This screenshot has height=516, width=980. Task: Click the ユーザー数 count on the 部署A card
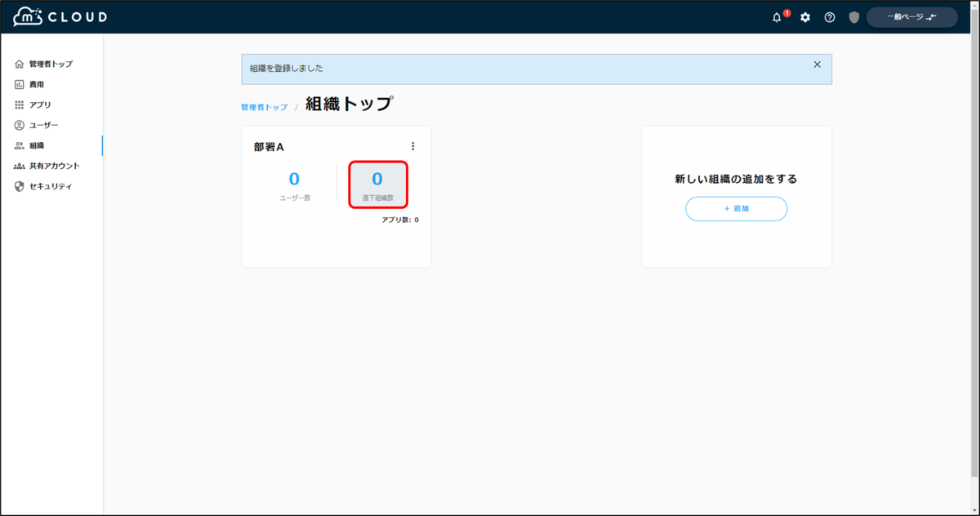294,182
